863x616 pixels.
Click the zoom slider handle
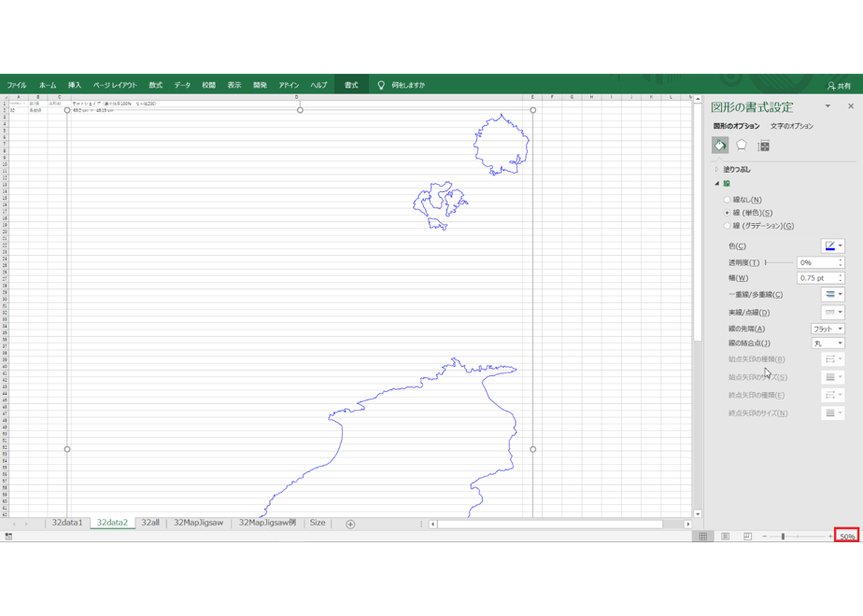click(x=783, y=537)
